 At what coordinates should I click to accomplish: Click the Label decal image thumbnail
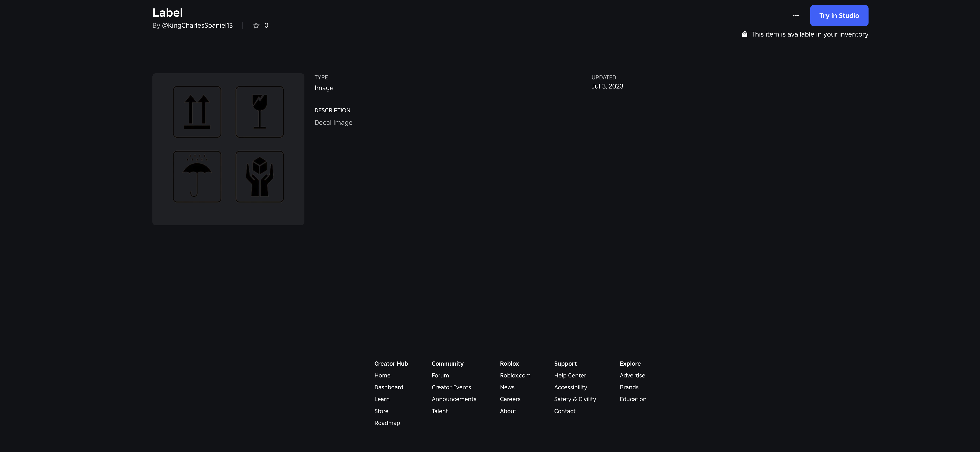[x=228, y=149]
